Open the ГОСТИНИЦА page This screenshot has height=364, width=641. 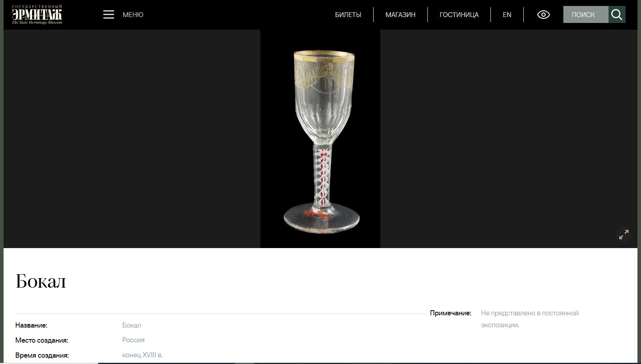pyautogui.click(x=459, y=15)
